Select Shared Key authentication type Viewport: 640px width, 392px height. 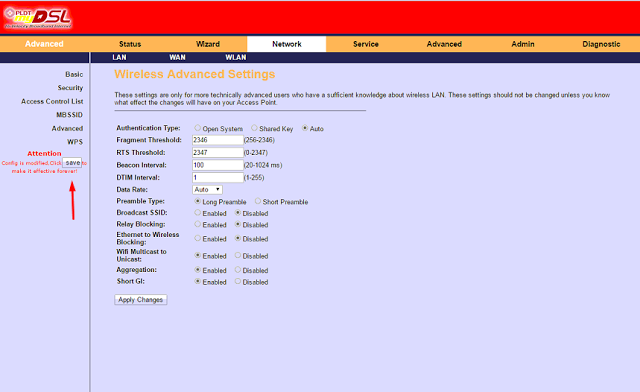[x=254, y=128]
